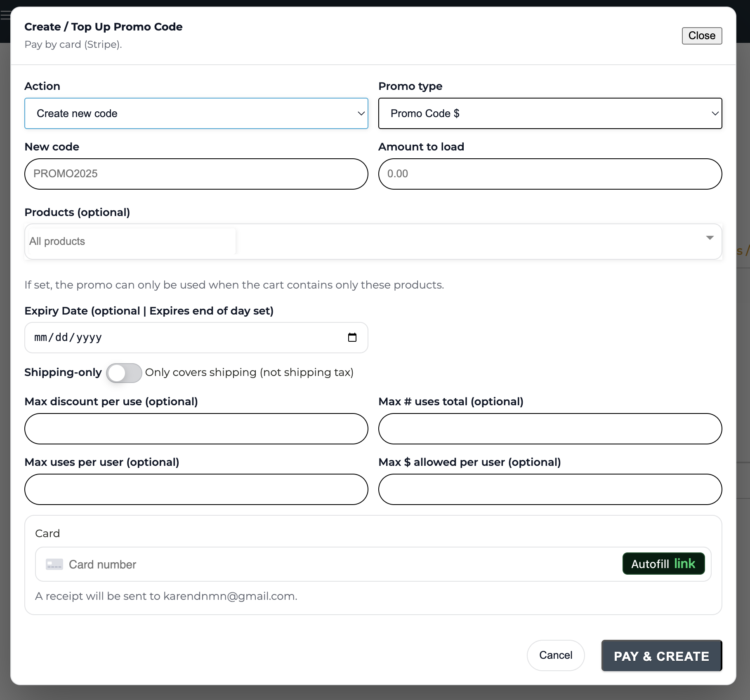The width and height of the screenshot is (750, 700).
Task: Expand the Products all products selector arrow
Action: point(710,238)
